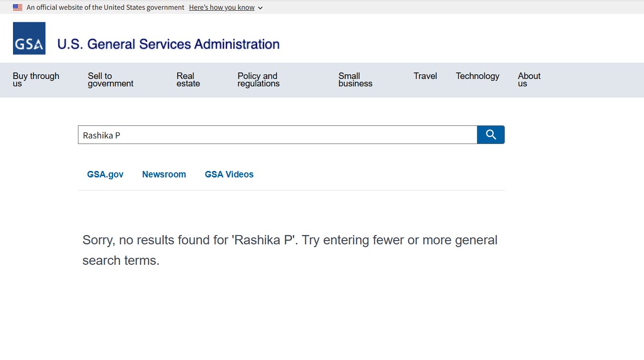Screen dimensions: 644x360
Task: Click the U.S. General Services Administration title
Action: point(168,44)
